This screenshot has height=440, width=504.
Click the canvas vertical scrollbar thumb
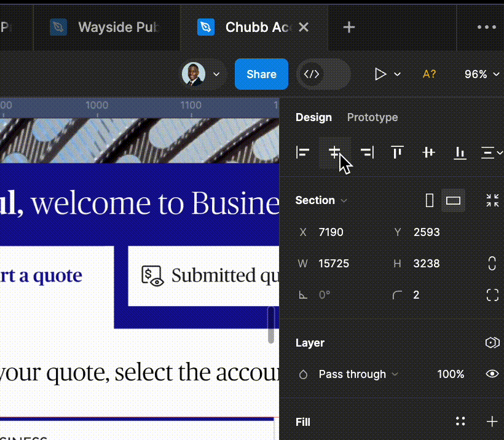click(271, 324)
